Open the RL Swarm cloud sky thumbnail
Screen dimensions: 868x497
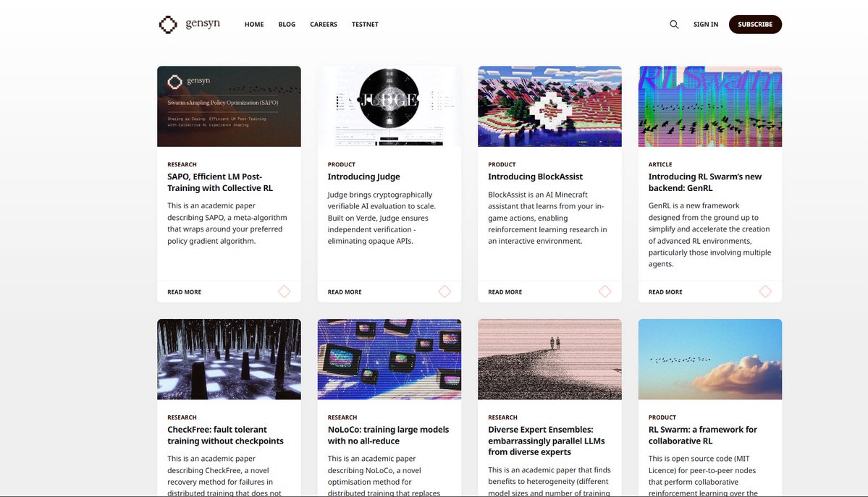pyautogui.click(x=710, y=360)
